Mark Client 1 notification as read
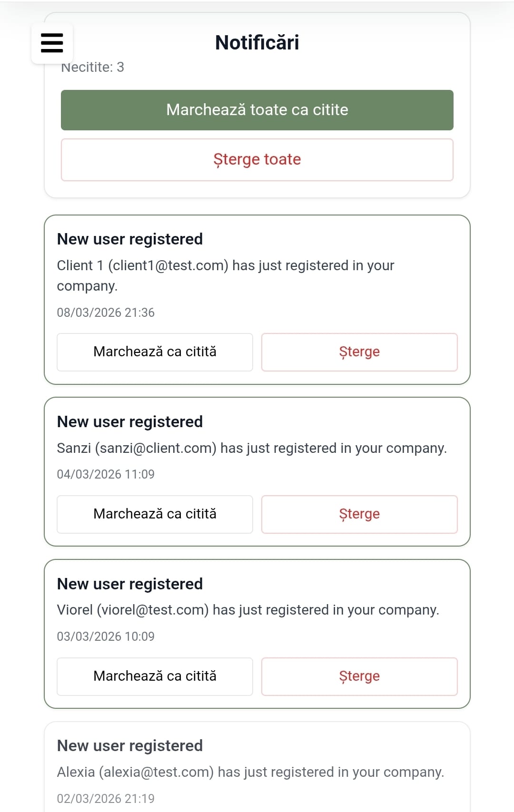This screenshot has width=514, height=812. [155, 352]
